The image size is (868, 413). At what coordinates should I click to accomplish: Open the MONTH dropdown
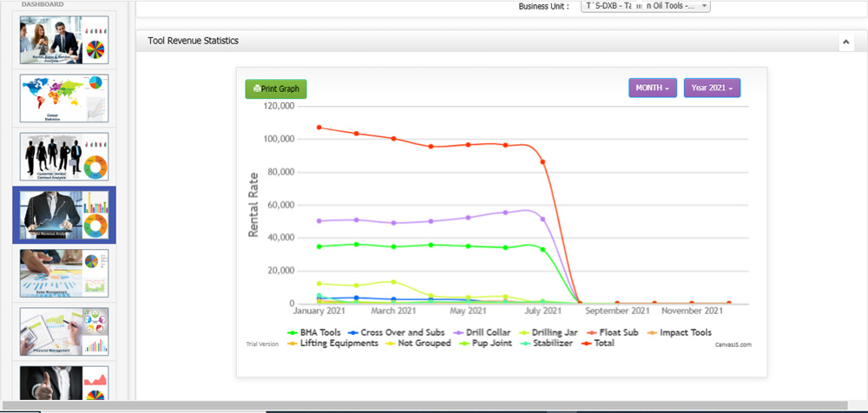[653, 88]
